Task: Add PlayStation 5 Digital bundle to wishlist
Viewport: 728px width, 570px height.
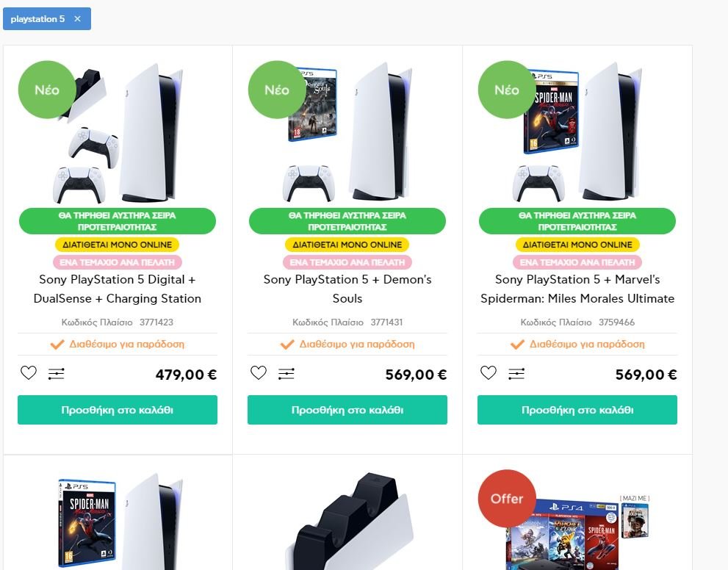Action: click(29, 372)
